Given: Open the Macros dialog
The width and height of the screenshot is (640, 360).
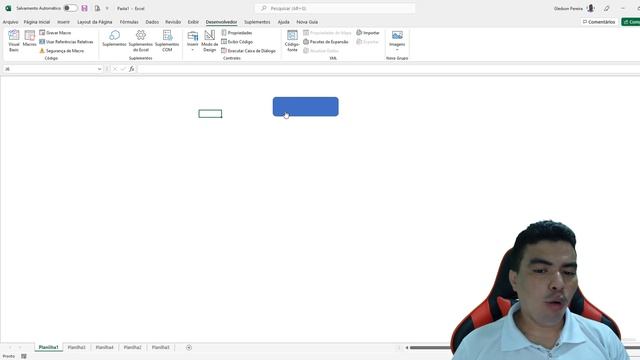Looking at the screenshot, I should (x=29, y=38).
